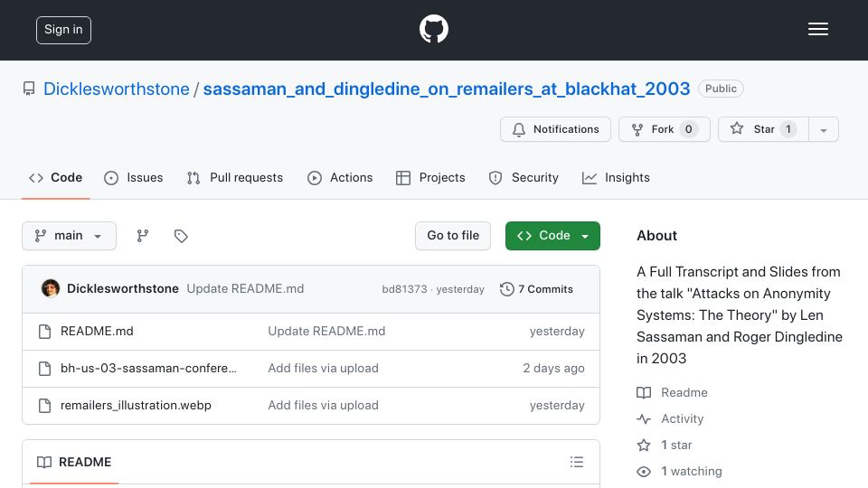Open the Dicklesworthstone owner profile link
Image resolution: width=868 pixels, height=488 pixels.
coord(117,89)
